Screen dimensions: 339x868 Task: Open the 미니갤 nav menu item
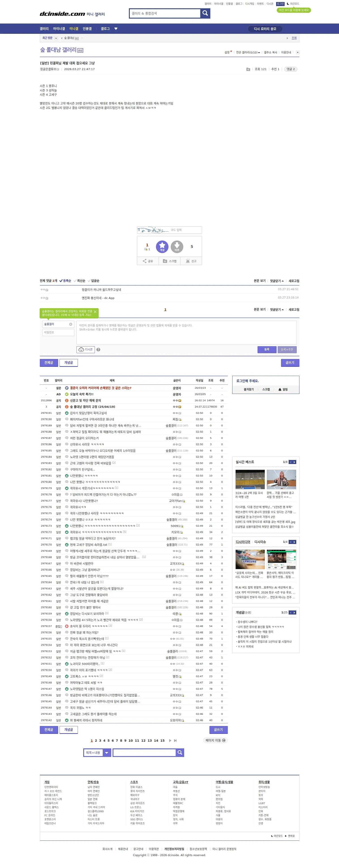[74, 29]
